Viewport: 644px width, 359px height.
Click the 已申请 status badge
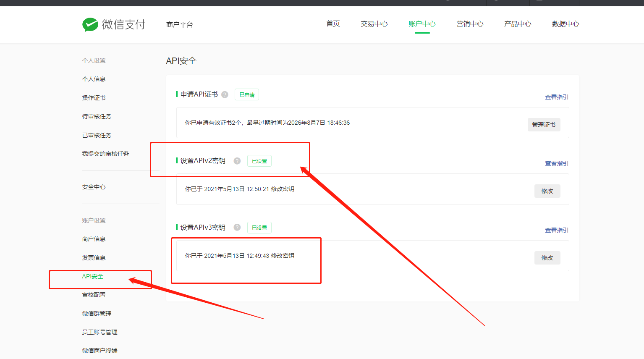[x=247, y=94]
